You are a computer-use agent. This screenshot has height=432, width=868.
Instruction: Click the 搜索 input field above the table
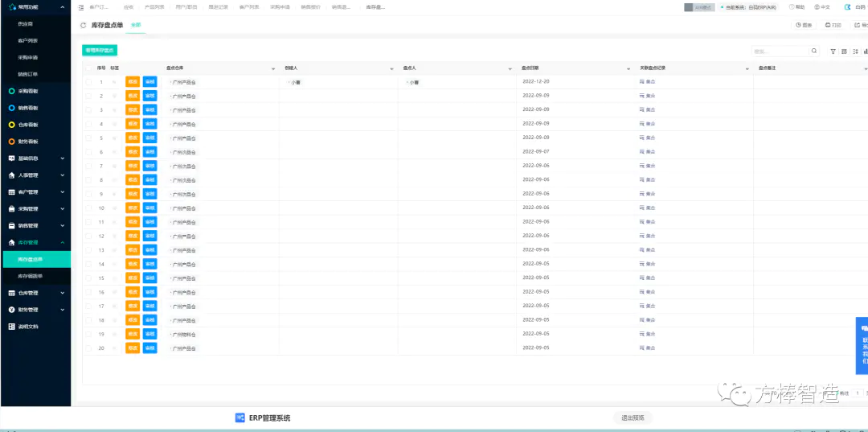pos(780,51)
